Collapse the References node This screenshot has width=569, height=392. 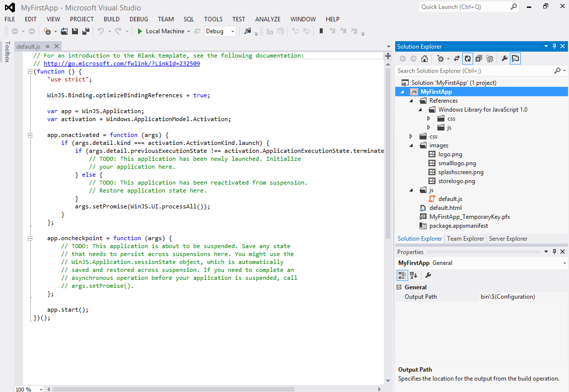pyautogui.click(x=411, y=101)
